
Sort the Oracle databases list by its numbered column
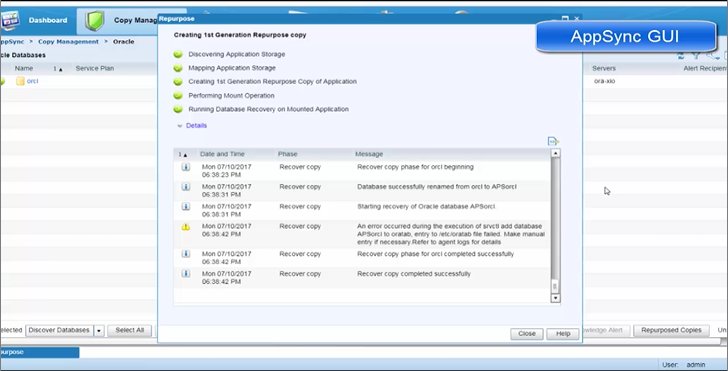[x=58, y=69]
